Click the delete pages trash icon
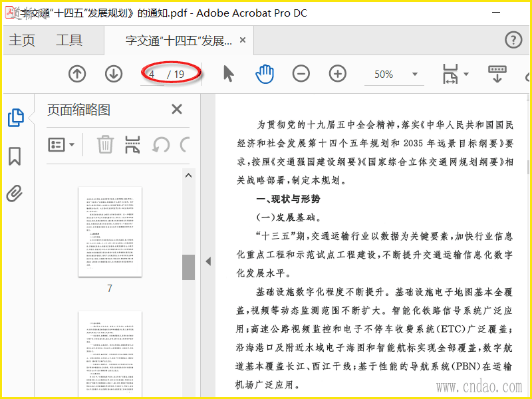This screenshot has width=532, height=399. (x=105, y=144)
